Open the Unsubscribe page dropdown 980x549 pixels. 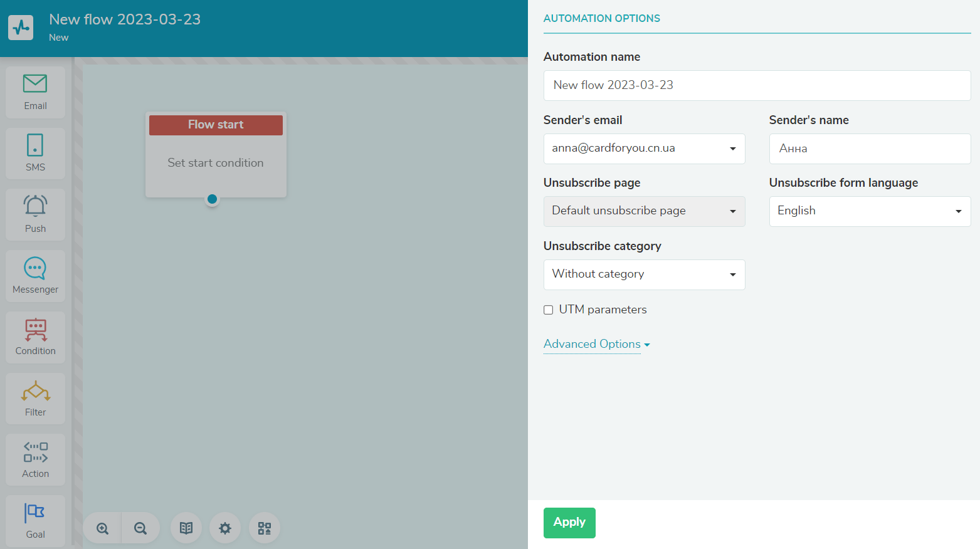pyautogui.click(x=644, y=211)
